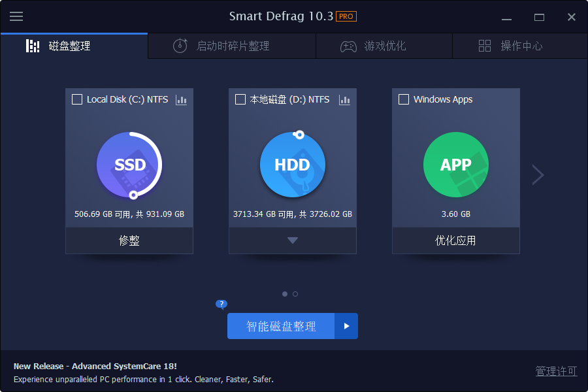Click the 修整 button for C: drive

tap(129, 240)
